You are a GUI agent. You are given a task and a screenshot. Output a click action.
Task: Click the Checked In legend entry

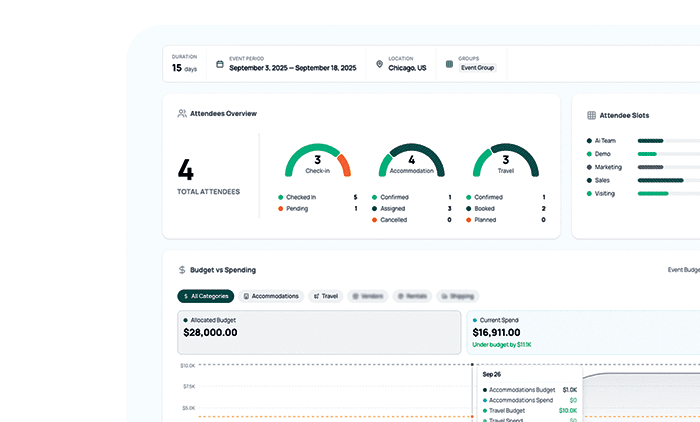click(317, 197)
